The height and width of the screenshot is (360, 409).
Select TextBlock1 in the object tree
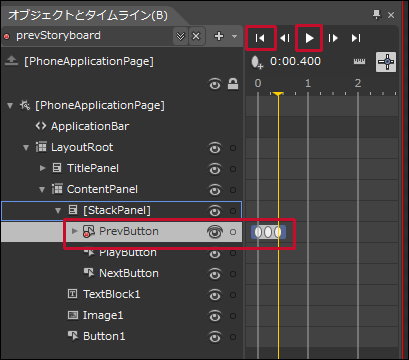(x=111, y=294)
